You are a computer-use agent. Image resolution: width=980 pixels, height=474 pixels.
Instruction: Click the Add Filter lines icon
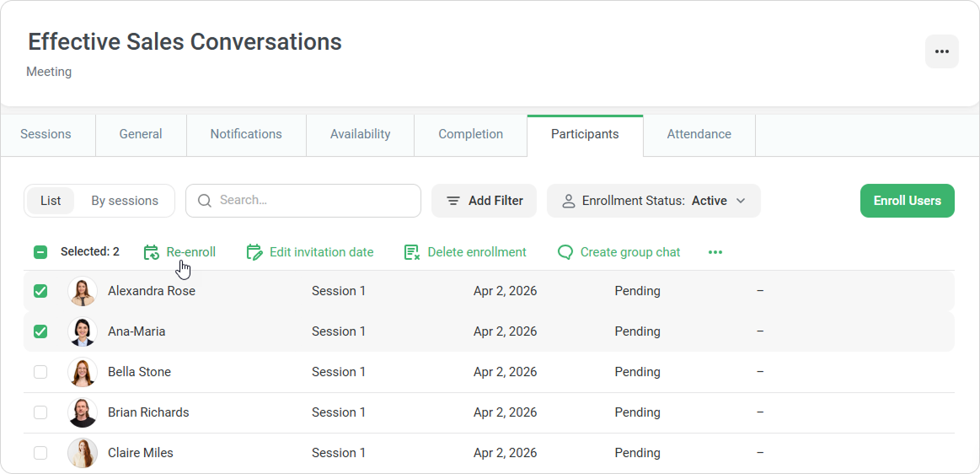(x=453, y=201)
